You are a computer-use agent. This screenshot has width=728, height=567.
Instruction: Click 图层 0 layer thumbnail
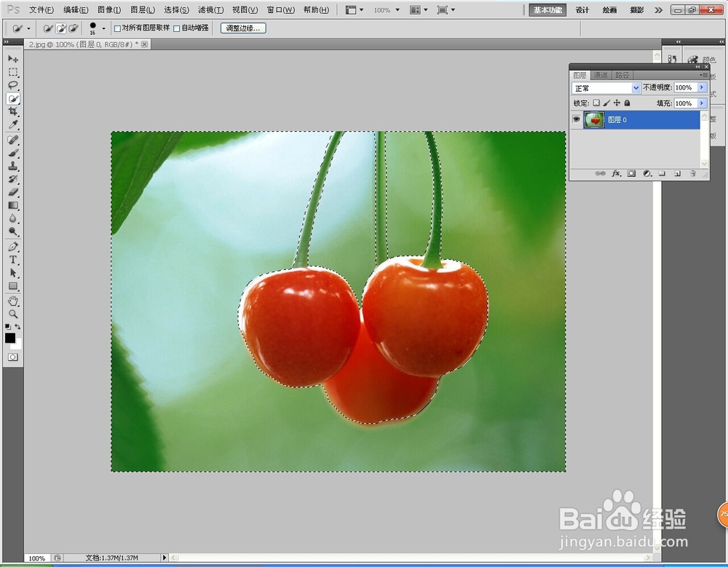(x=594, y=119)
